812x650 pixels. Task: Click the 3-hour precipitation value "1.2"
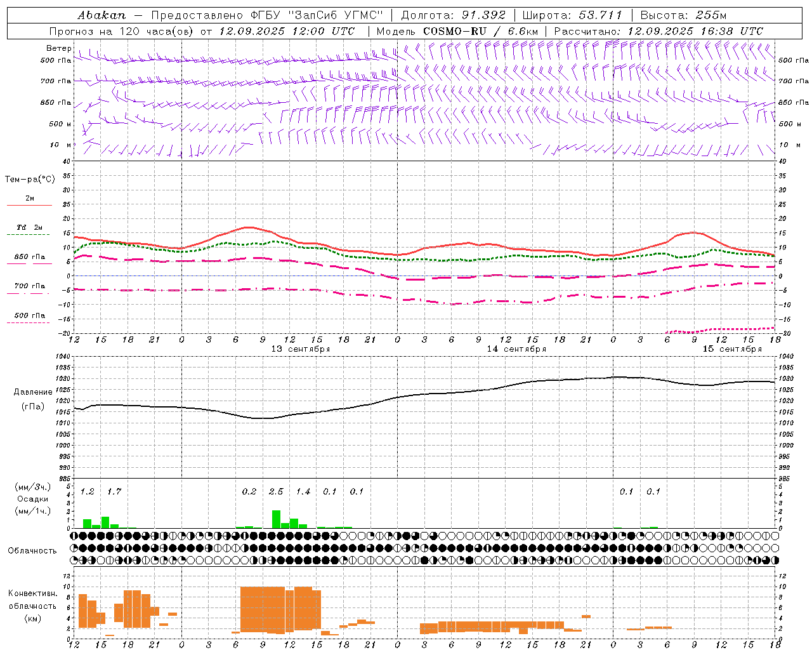click(x=87, y=491)
